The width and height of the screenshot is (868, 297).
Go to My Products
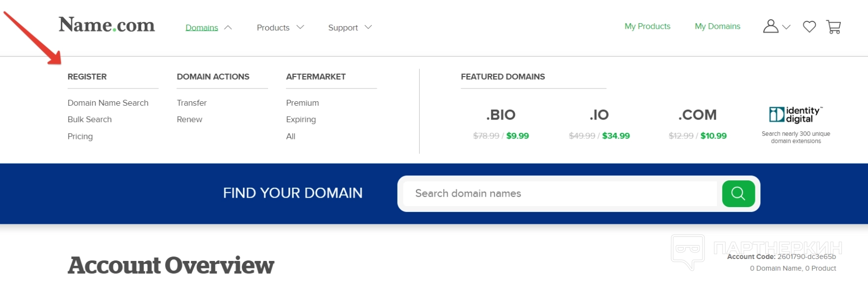647,26
